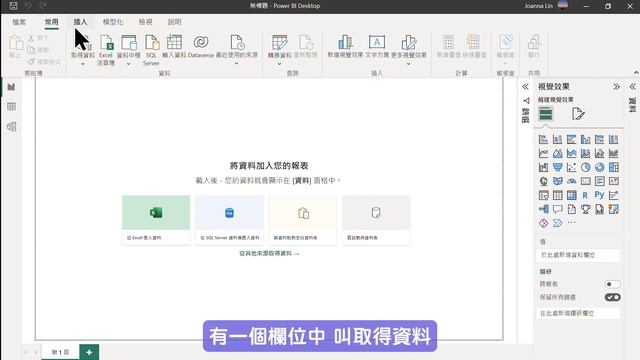Switch to the Insert (插入) tab
The height and width of the screenshot is (360, 640).
click(x=80, y=22)
